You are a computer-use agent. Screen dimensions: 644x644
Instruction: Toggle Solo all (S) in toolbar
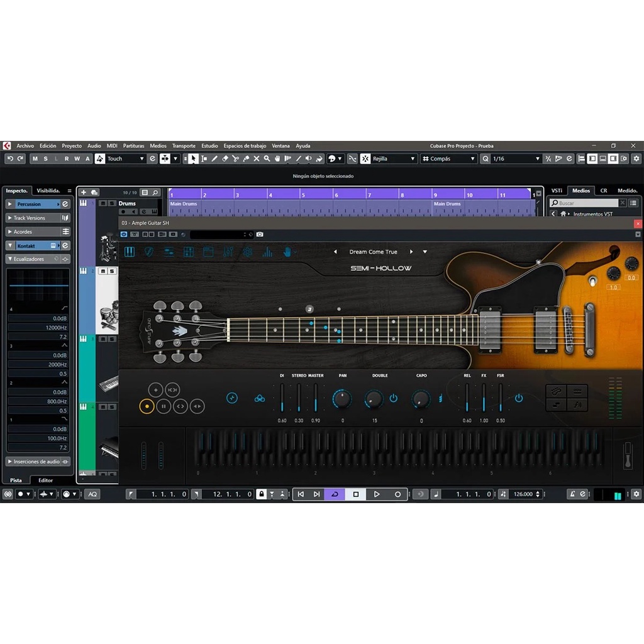pyautogui.click(x=45, y=158)
